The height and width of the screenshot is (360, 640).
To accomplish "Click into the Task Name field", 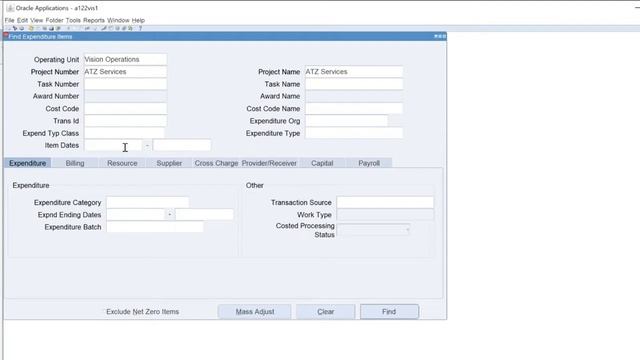I will (x=354, y=84).
